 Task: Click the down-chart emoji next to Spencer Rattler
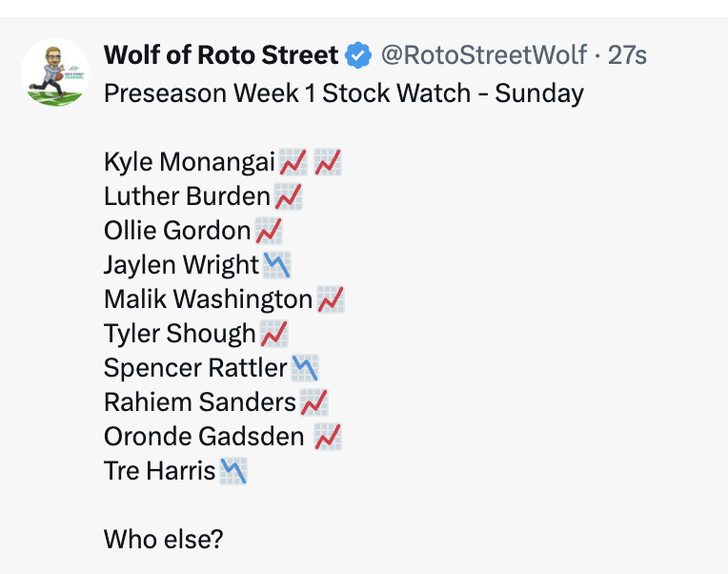(x=305, y=368)
